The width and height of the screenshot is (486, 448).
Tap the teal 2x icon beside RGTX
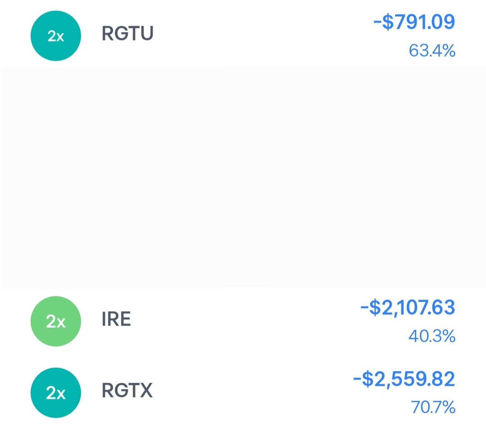pyautogui.click(x=56, y=393)
